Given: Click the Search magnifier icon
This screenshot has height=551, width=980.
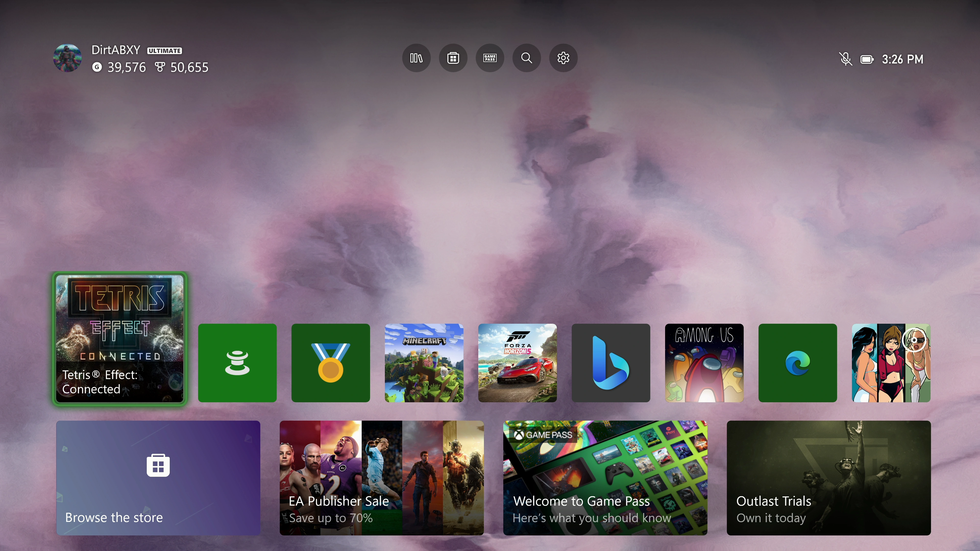Looking at the screenshot, I should click(526, 58).
